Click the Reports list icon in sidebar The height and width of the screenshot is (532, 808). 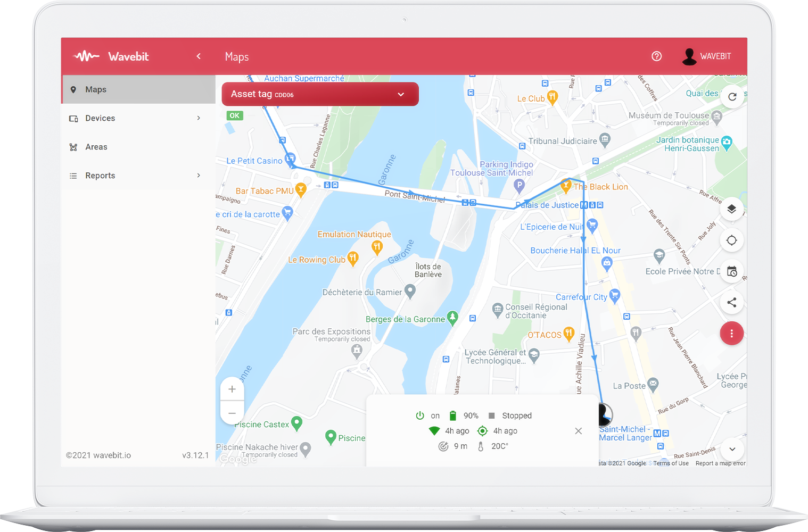(x=73, y=176)
